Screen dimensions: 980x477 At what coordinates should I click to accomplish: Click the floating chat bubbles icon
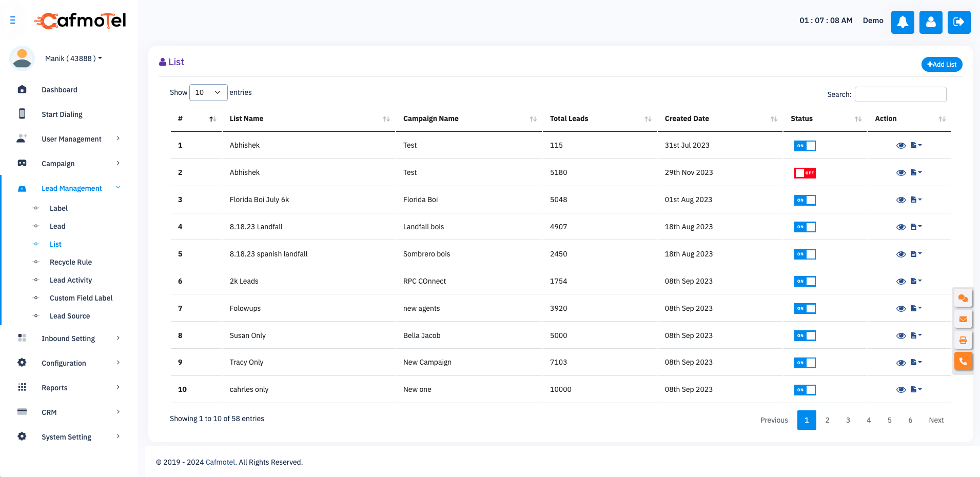pos(963,298)
